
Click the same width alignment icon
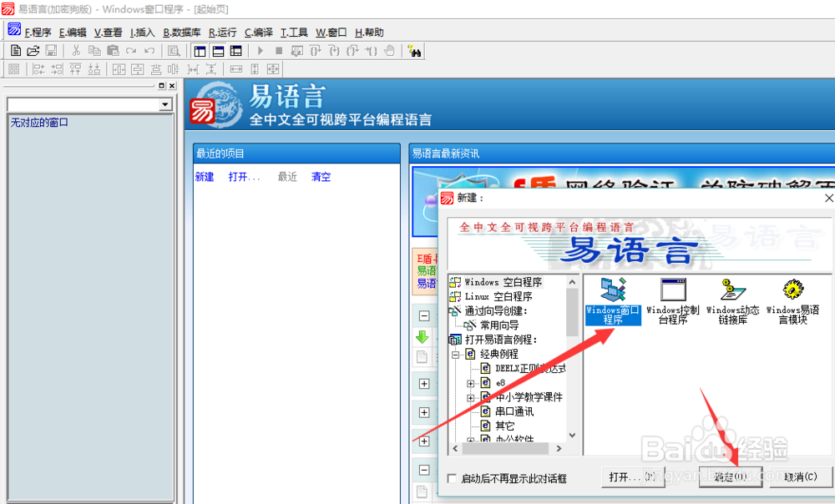coord(236,69)
